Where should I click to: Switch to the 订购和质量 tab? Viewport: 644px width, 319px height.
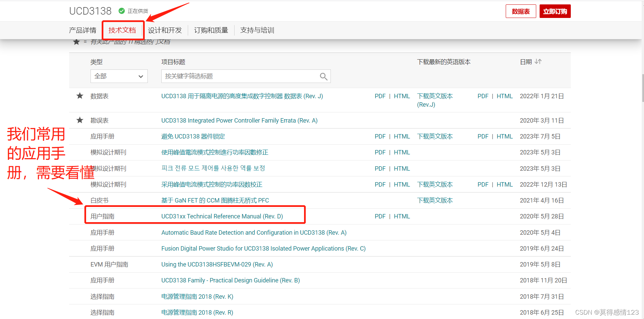211,30
